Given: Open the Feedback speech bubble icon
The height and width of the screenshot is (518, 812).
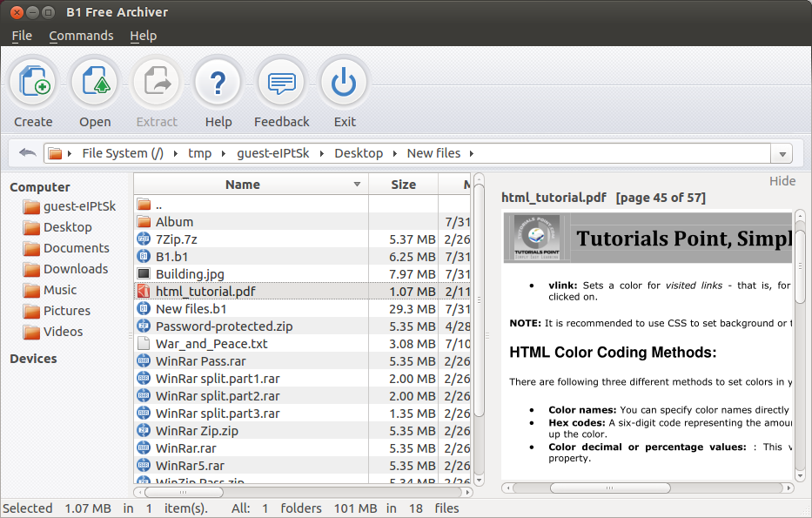Looking at the screenshot, I should click(281, 83).
